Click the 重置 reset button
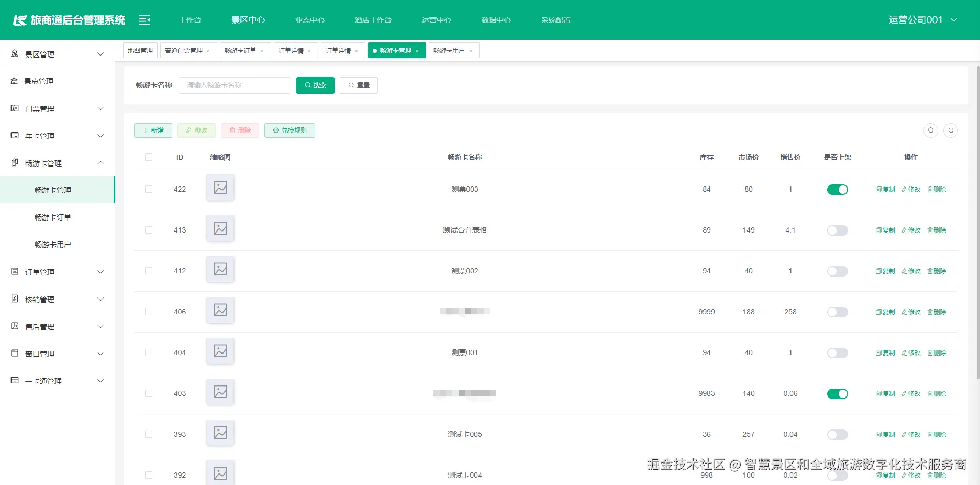The height and width of the screenshot is (485, 980). (359, 85)
